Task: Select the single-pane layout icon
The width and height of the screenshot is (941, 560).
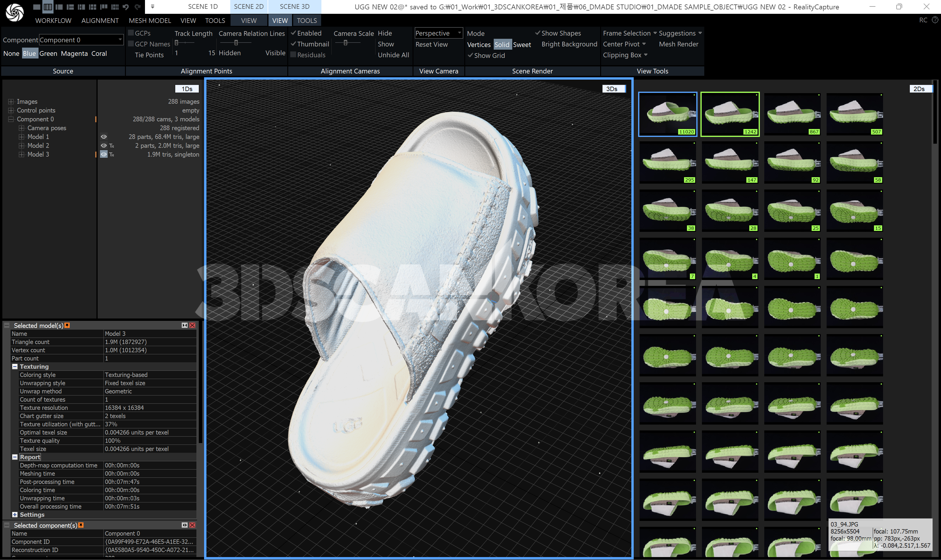Action: tap(37, 7)
